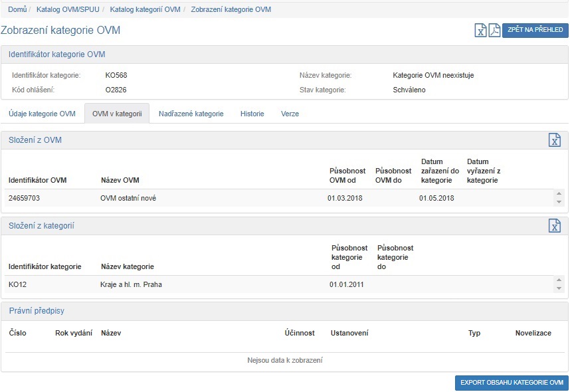Select row Kraje a hl. m. Praha
Image resolution: width=570 pixels, height=392 pixels.
pyautogui.click(x=131, y=284)
